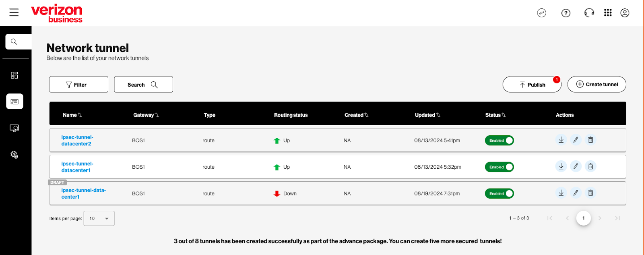Click the DRAFT label on third row
644x255 pixels.
(x=57, y=182)
